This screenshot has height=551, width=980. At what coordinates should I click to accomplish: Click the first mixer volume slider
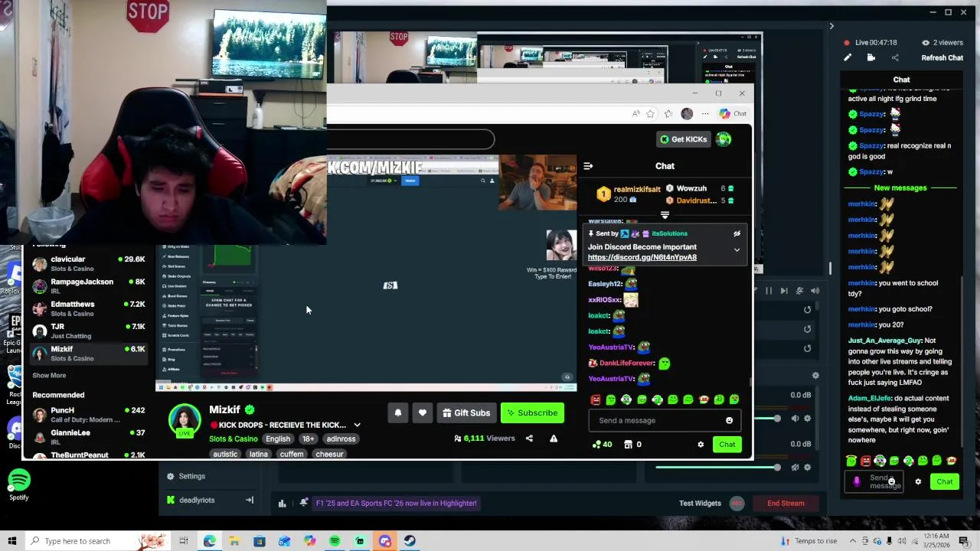(x=766, y=419)
